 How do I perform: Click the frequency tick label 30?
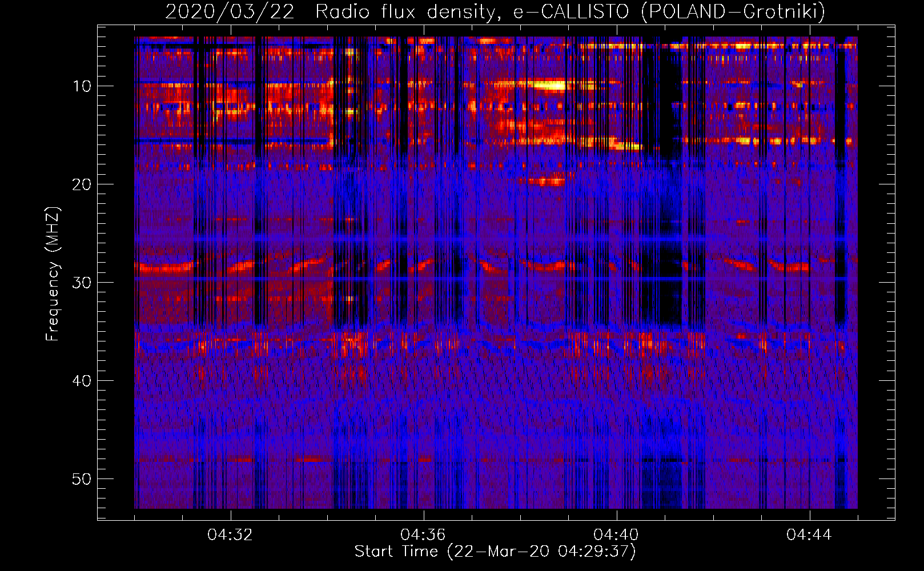pos(82,283)
